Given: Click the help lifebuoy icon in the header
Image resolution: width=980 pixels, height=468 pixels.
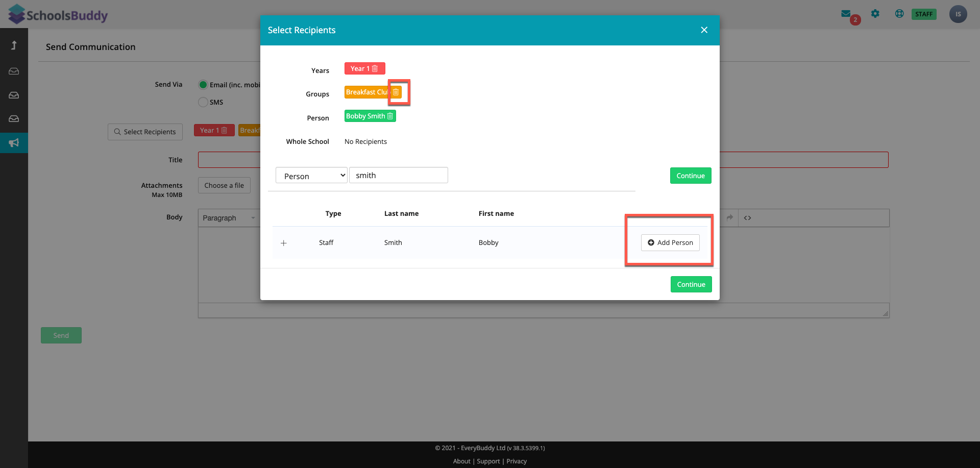Looking at the screenshot, I should 899,14.
